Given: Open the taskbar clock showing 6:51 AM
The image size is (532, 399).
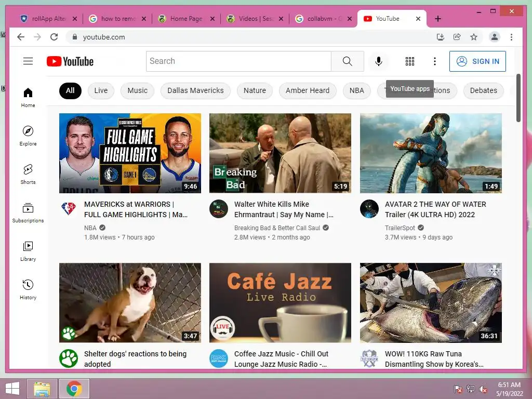Looking at the screenshot, I should click(x=509, y=389).
